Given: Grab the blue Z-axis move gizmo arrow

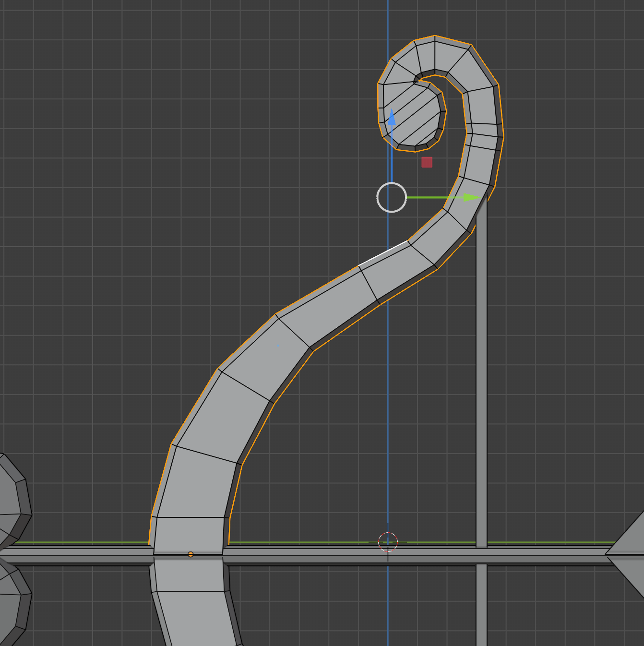Looking at the screenshot, I should (x=392, y=118).
